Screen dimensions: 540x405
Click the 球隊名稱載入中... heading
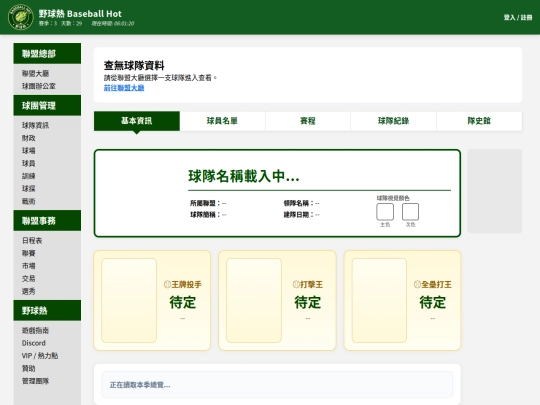click(x=244, y=176)
